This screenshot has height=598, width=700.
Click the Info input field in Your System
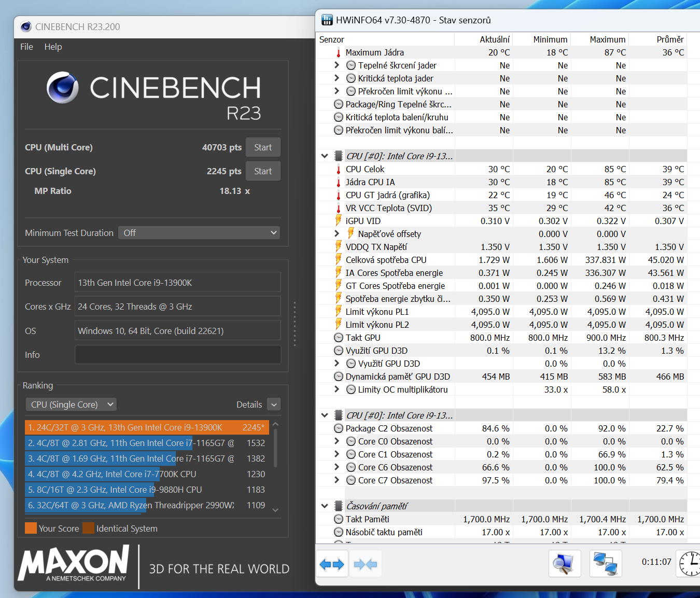(178, 355)
